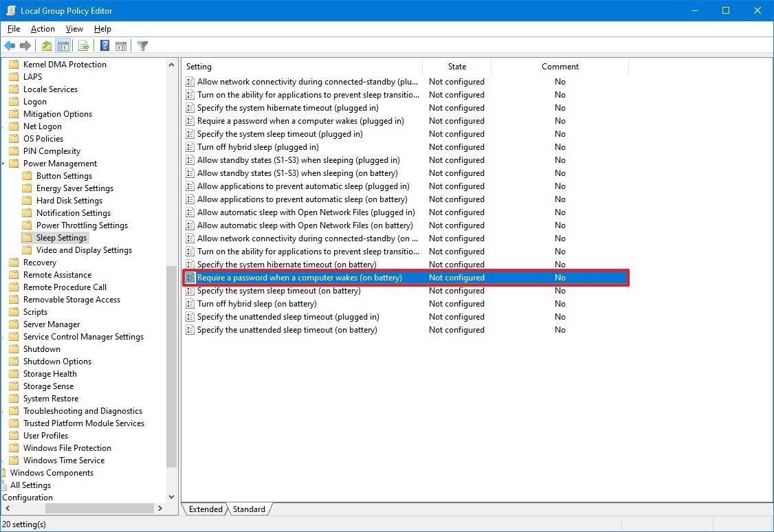Click the tree pane's down scroll arrow
Viewport: 774px width, 532px height.
pyautogui.click(x=171, y=496)
